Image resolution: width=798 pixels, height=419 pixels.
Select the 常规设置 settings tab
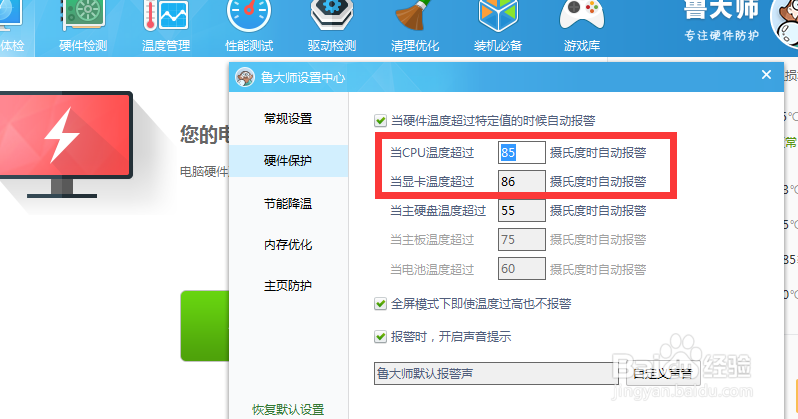288,119
